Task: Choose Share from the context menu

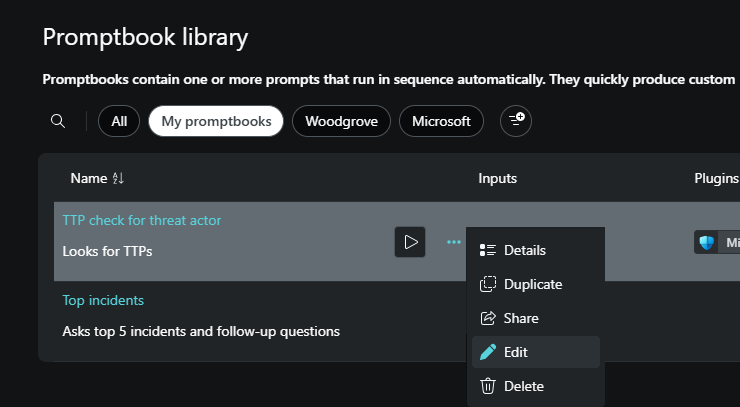Action: [536, 318]
